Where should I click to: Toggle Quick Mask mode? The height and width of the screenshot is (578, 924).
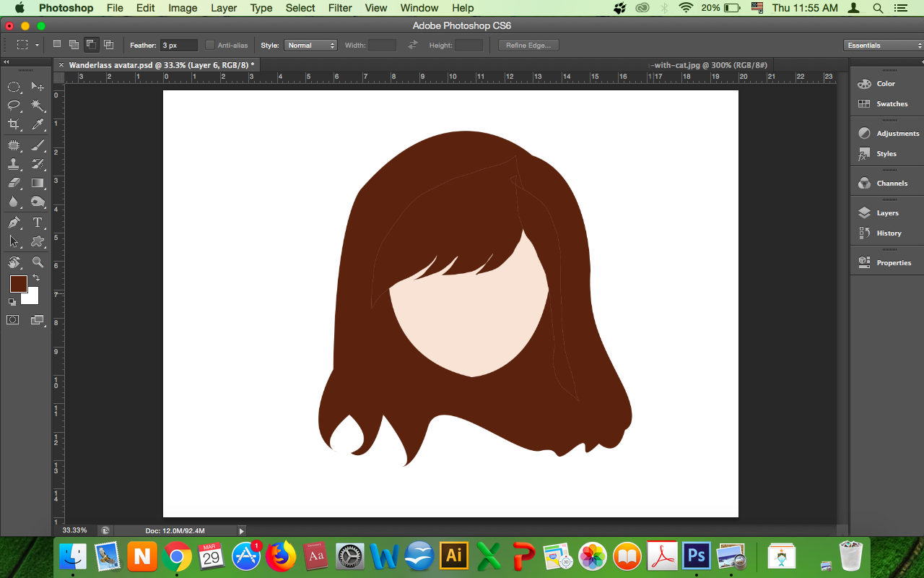pyautogui.click(x=13, y=320)
